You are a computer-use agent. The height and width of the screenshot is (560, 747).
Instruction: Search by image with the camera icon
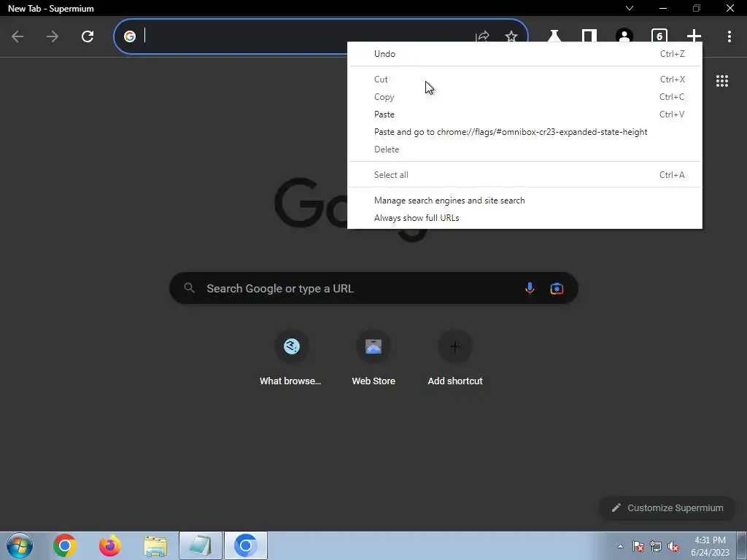(x=557, y=289)
